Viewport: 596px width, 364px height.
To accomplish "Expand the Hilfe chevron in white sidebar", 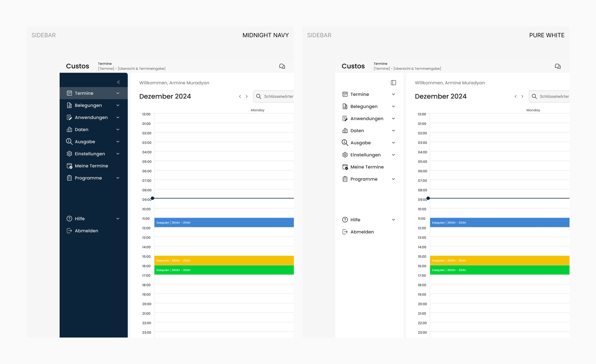I will (x=393, y=220).
